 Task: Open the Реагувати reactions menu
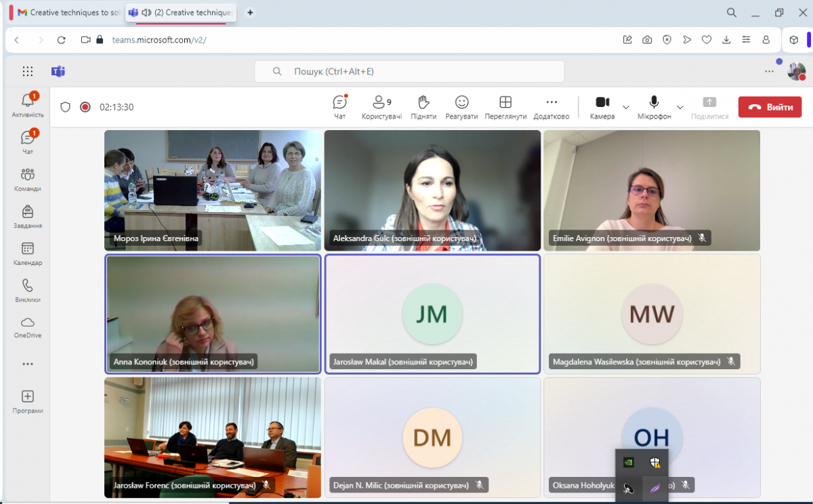pos(461,107)
